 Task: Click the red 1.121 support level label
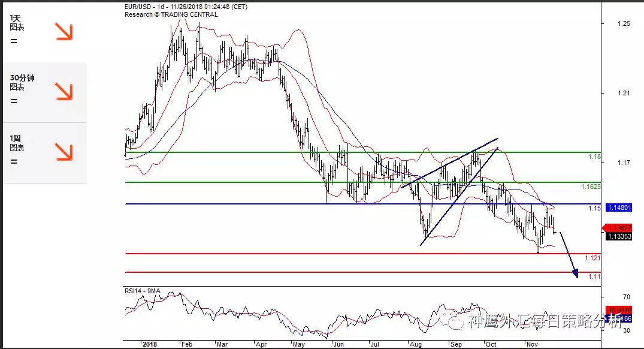coord(592,258)
